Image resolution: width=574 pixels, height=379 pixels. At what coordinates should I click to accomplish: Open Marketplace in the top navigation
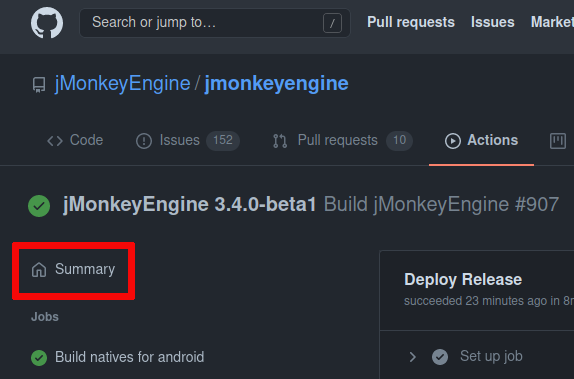(552, 22)
